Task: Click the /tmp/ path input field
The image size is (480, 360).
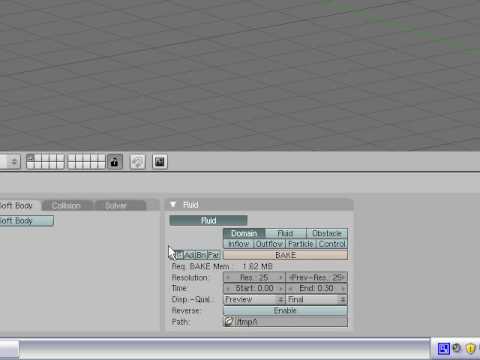Action: pyautogui.click(x=291, y=322)
